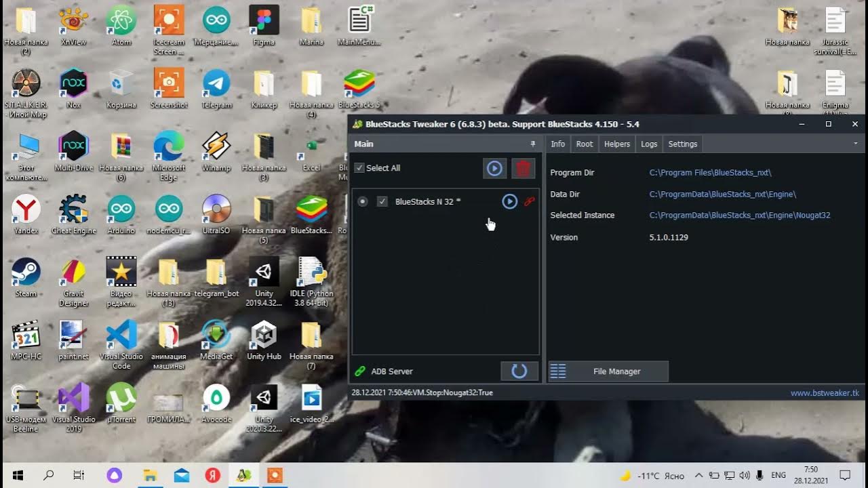Open the Selected Instance path link
Viewport: 868px width, 488px height.
click(x=739, y=216)
